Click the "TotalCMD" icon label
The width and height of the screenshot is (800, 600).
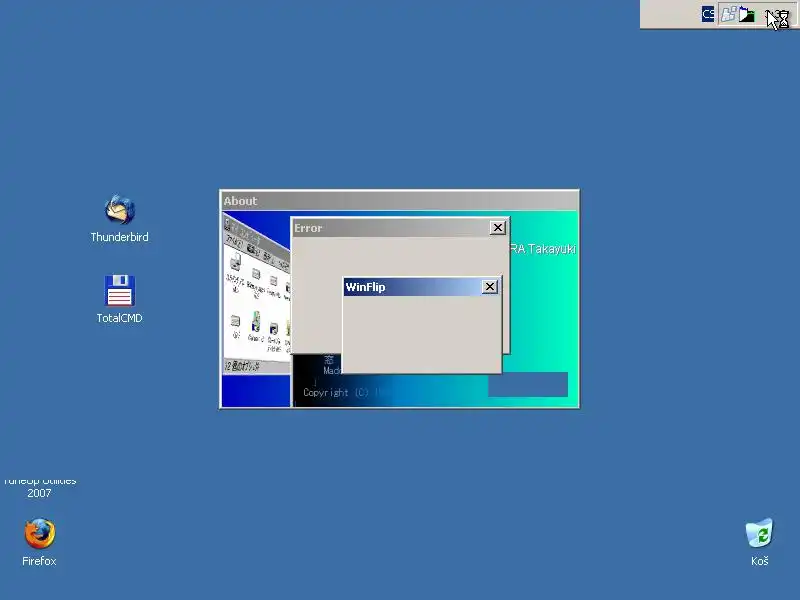[x=119, y=318]
